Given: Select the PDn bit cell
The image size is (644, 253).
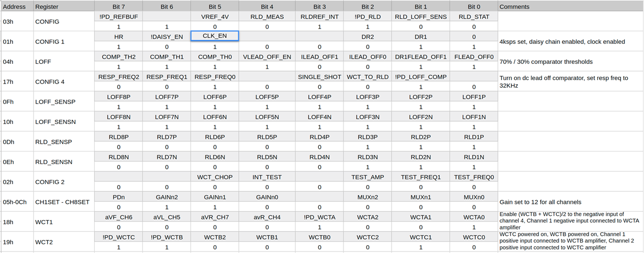Looking at the screenshot, I should 118,197.
